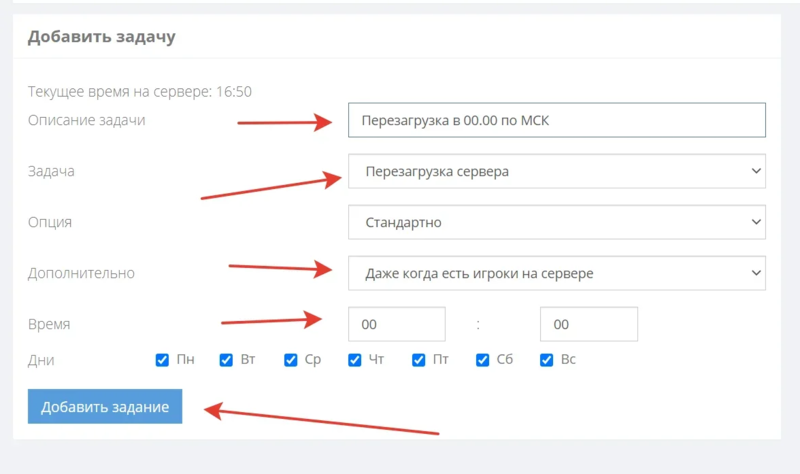Open the Задача dropdown (Перезагрузка сервера)
This screenshot has height=474, width=800.
click(x=557, y=171)
